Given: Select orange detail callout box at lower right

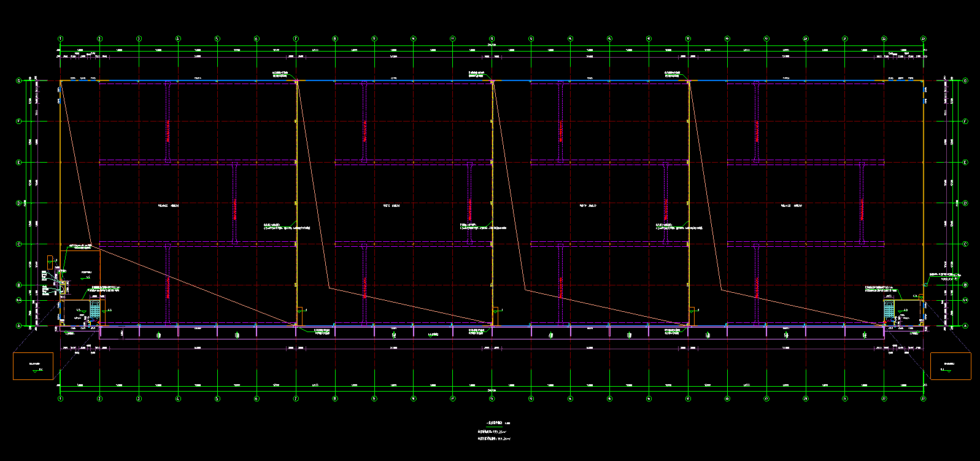Looking at the screenshot, I should point(951,366).
